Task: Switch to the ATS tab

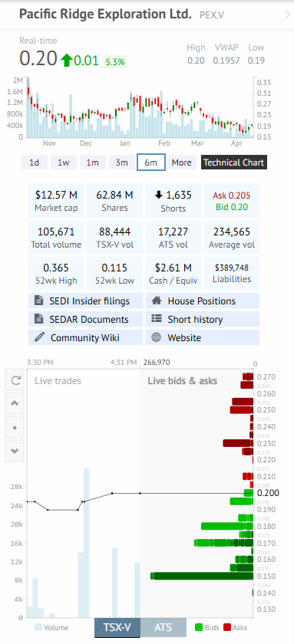Action: [x=164, y=627]
